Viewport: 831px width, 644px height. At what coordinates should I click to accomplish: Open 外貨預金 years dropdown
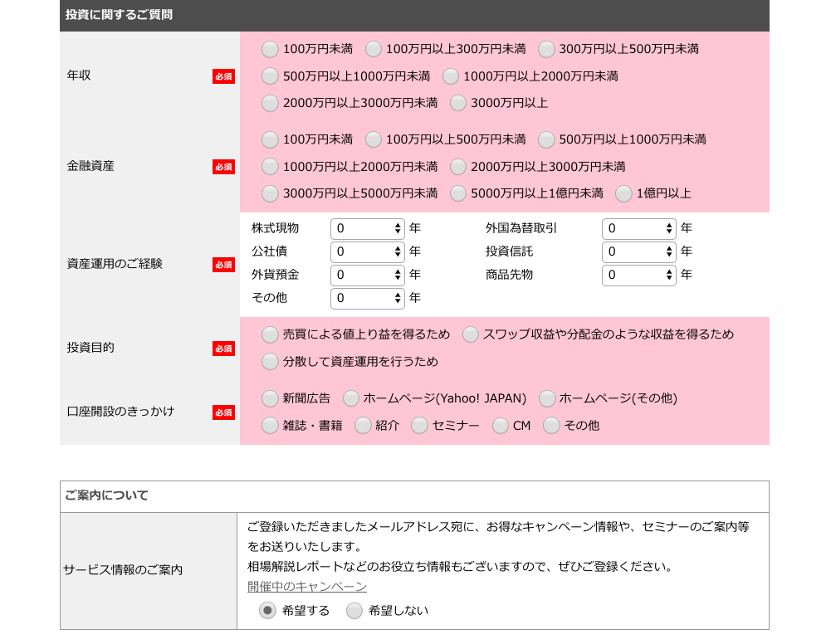point(367,275)
